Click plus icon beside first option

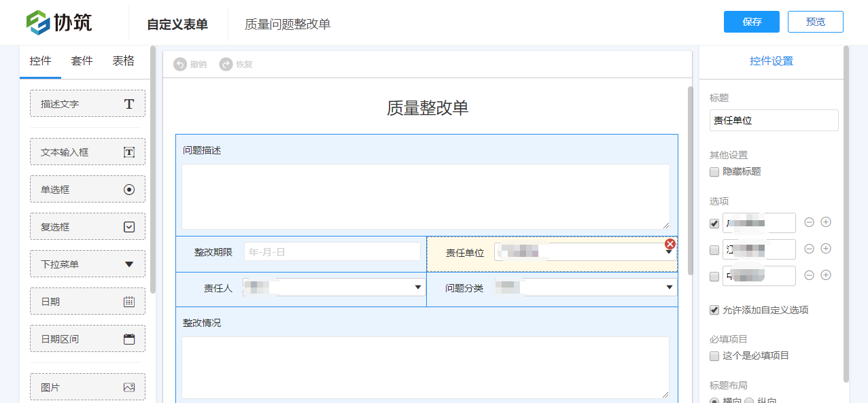(826, 222)
